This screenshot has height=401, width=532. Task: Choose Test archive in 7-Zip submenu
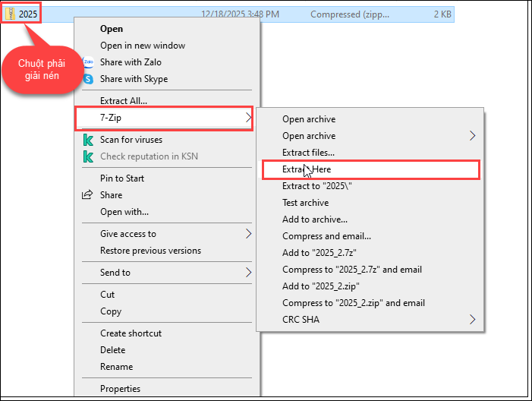pos(306,203)
